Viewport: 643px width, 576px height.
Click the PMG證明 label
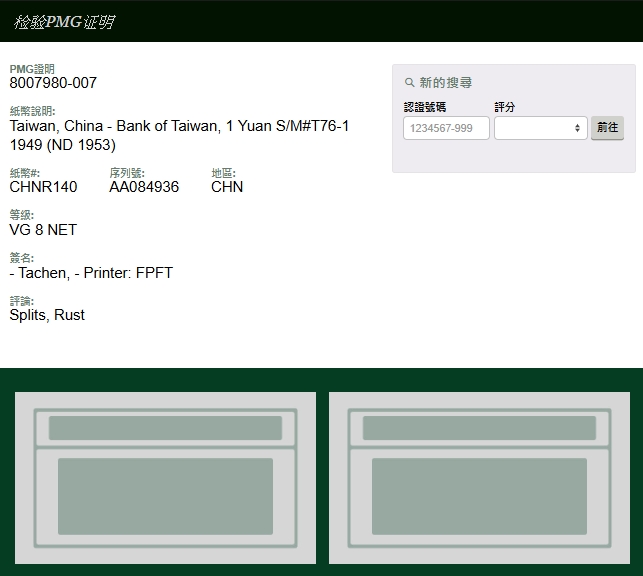pos(32,69)
